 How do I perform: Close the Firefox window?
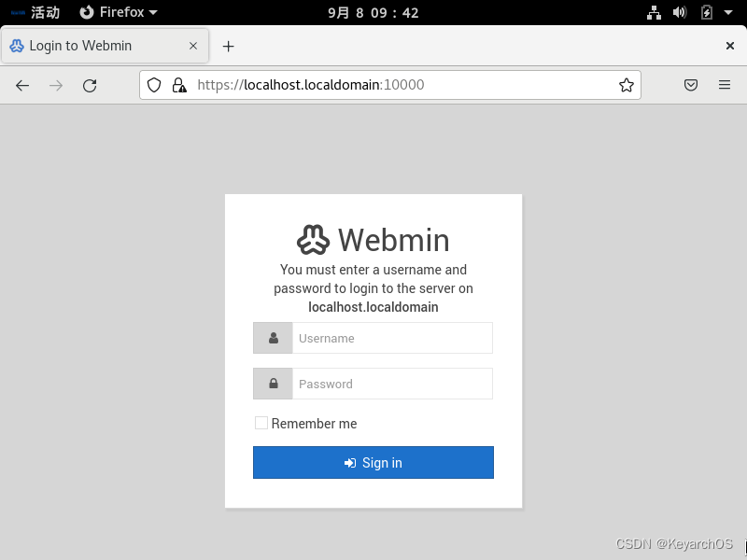730,46
